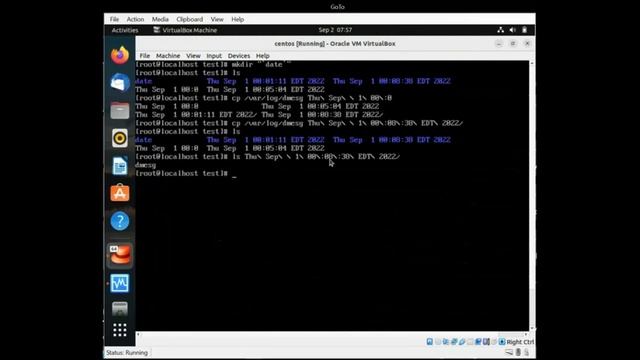Image resolution: width=640 pixels, height=360 pixels.
Task: Open the network icon in top bar
Action: point(500,30)
